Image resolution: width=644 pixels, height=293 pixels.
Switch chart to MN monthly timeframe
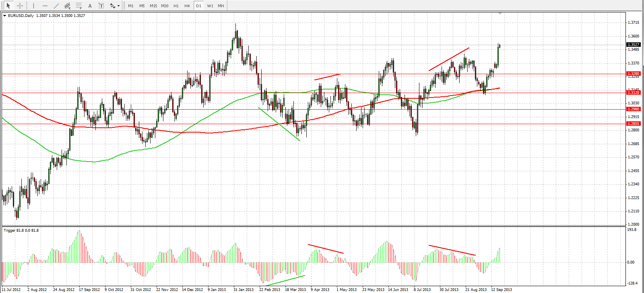221,6
